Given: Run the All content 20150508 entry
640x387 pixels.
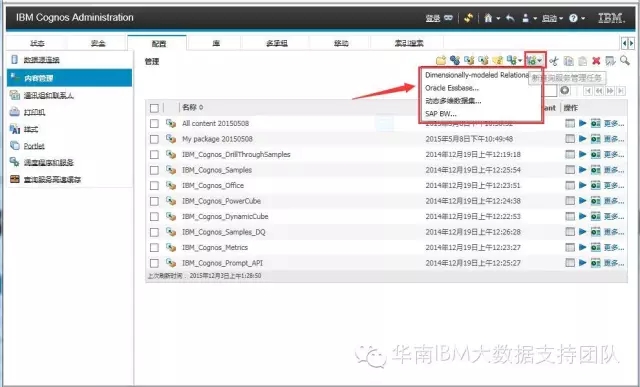Looking at the screenshot, I should pyautogui.click(x=582, y=123).
